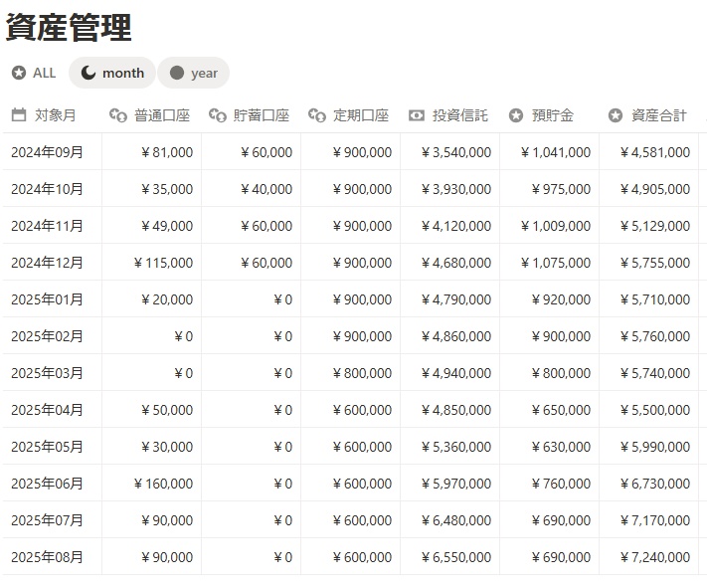Select the ¥4,120,000 投資信託 cell
707x588 pixels.
click(x=450, y=226)
